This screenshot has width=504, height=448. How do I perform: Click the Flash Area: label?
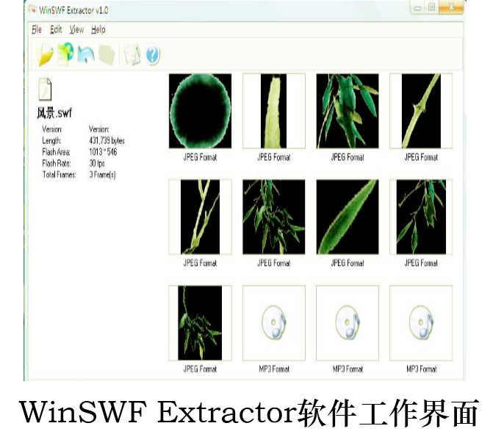(x=56, y=152)
